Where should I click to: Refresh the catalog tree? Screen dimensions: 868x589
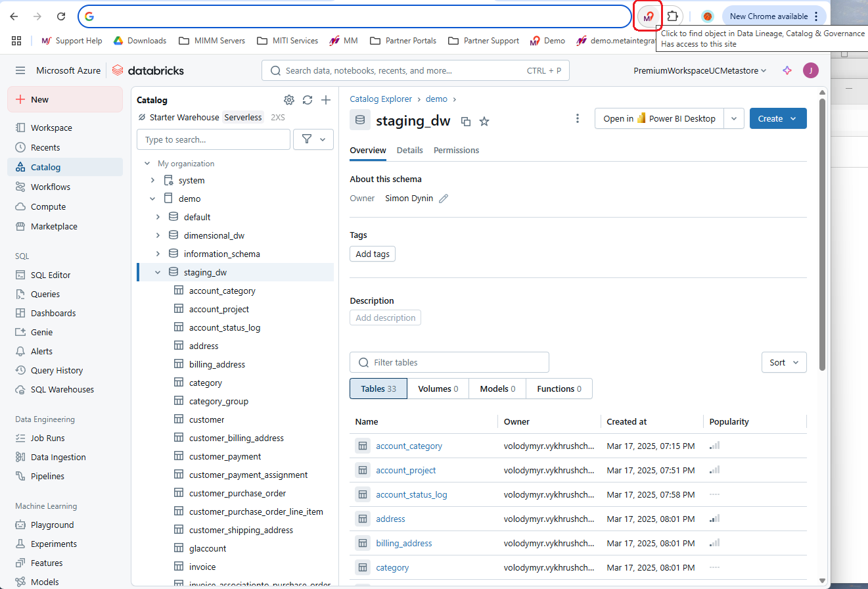tap(308, 100)
